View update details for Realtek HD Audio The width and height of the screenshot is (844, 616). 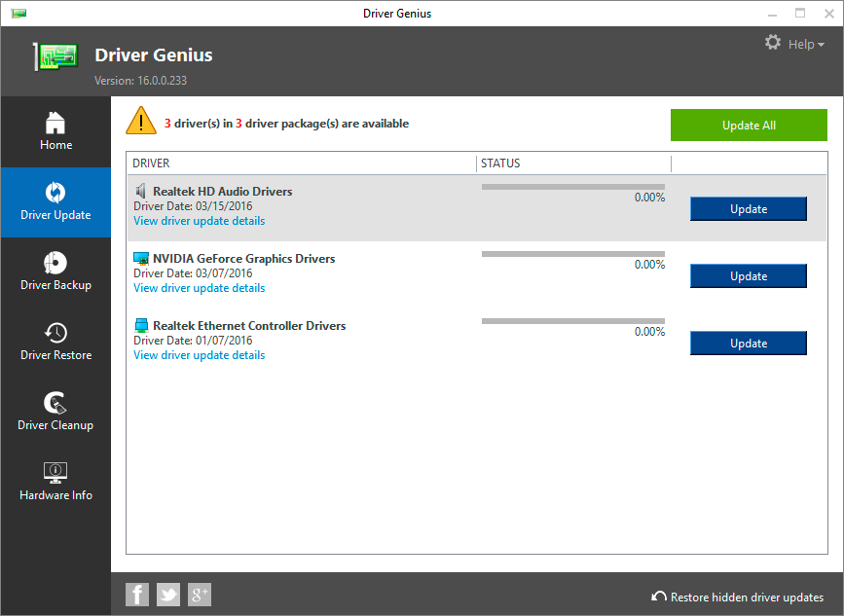(200, 221)
